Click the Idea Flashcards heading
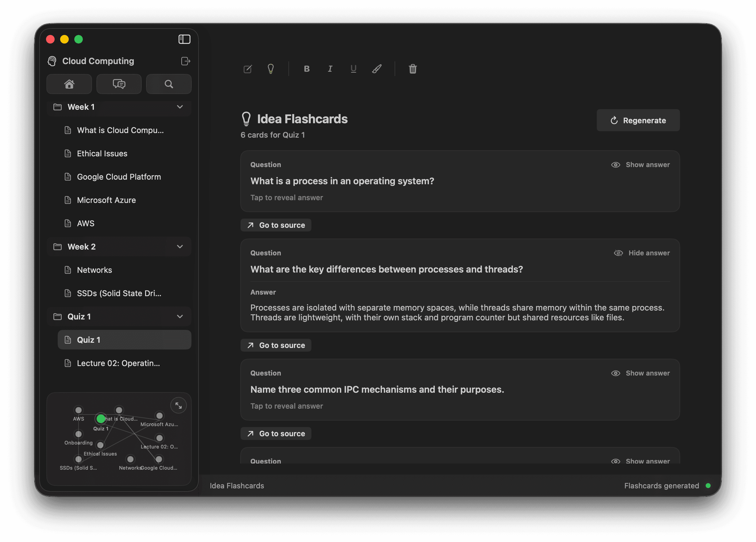The image size is (756, 542). [302, 119]
